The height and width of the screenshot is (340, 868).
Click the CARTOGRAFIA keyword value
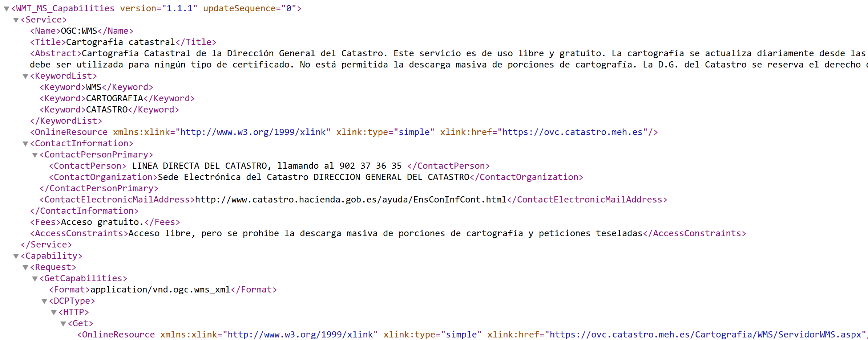(x=114, y=98)
